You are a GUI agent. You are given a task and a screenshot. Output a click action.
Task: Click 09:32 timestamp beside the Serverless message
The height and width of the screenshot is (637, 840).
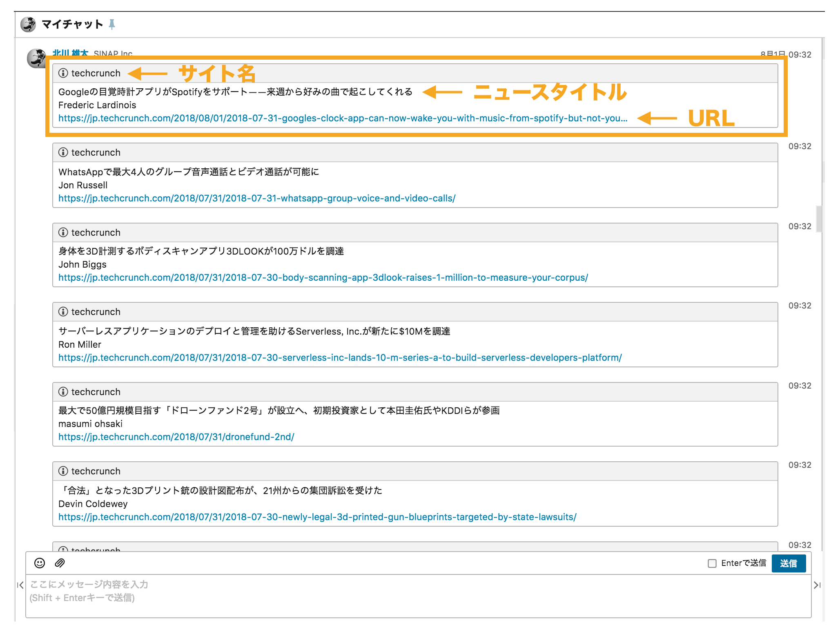[800, 306]
